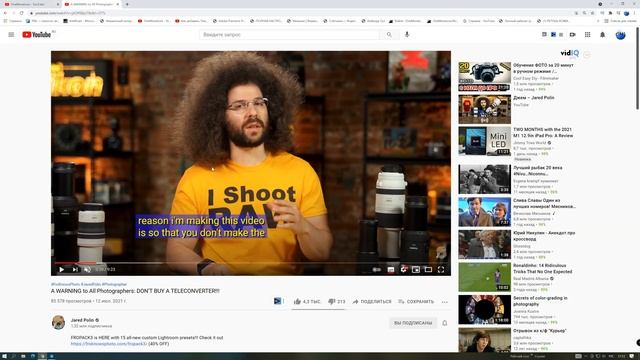Activate voice search microphone
Image resolution: width=640 pixels, height=360 pixels.
click(407, 35)
